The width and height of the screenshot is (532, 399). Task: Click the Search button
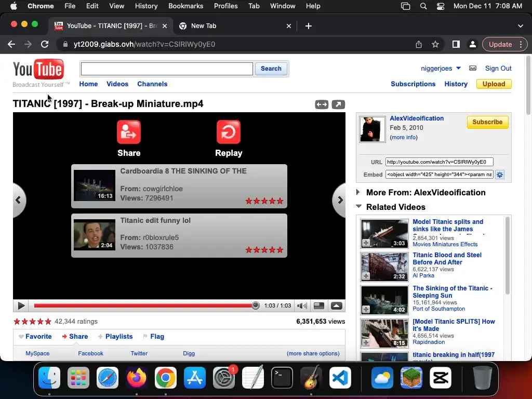point(271,69)
